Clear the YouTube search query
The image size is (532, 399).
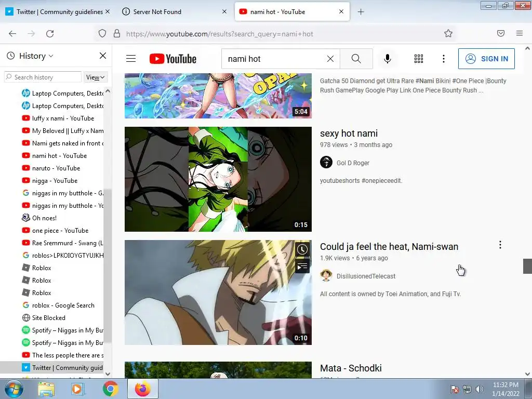click(330, 59)
